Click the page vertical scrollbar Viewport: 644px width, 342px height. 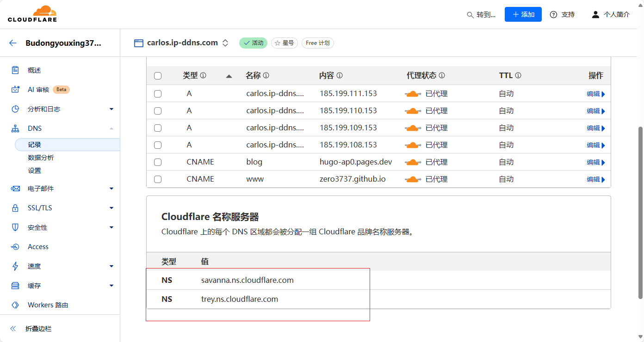641,213
